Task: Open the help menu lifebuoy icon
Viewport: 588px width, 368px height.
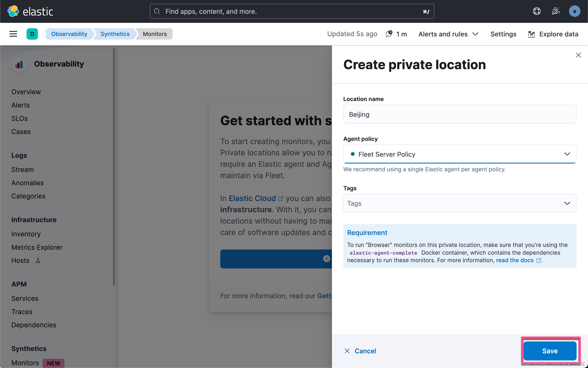Action: coord(536,11)
